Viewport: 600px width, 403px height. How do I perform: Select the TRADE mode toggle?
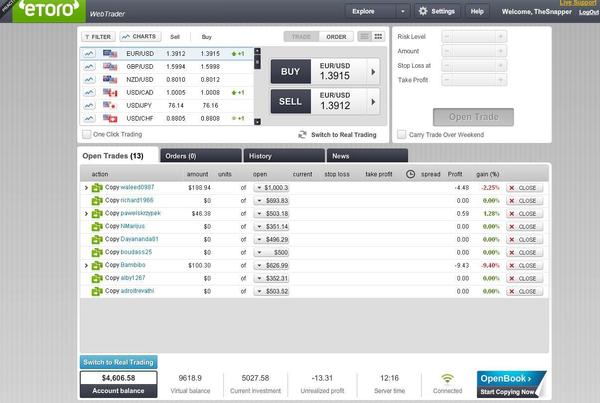[302, 37]
